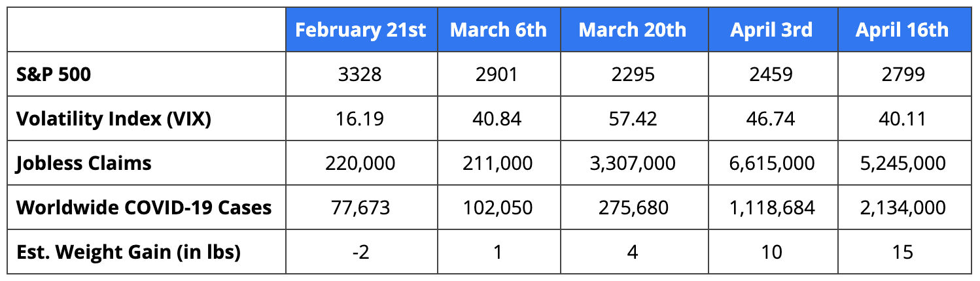Click the March 20th header cell
This screenshot has height=281, width=980.
point(634,29)
